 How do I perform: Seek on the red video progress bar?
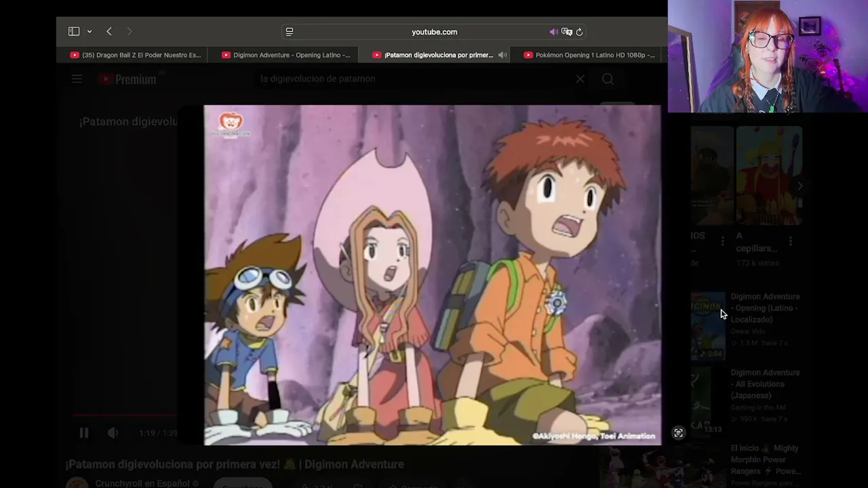124,414
